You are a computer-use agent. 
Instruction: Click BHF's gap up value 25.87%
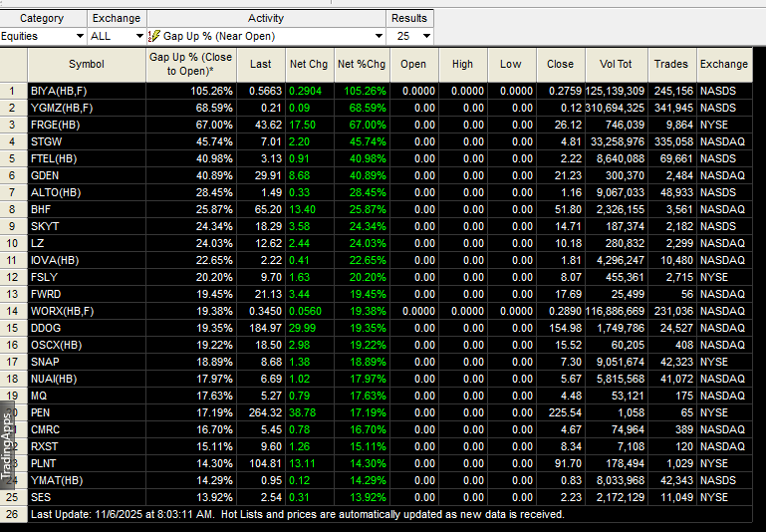[x=214, y=209]
